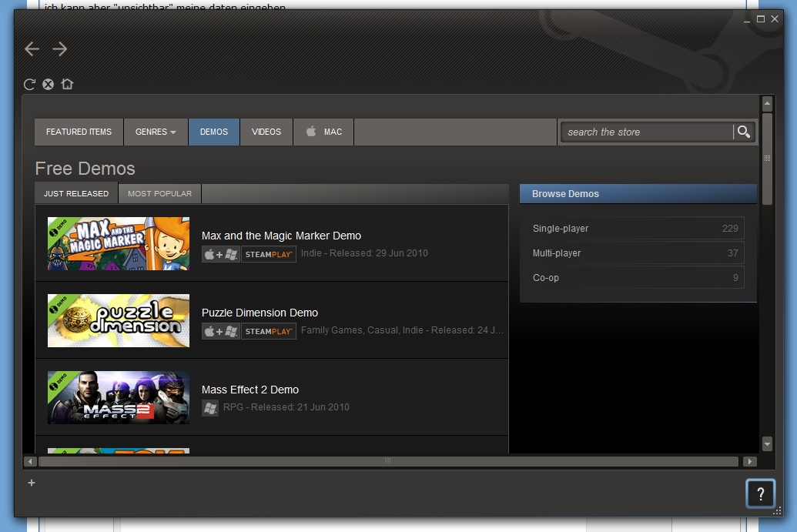Click SteamPlay badge on Puzzle Dimension Demo
Viewport: 797px width, 532px height.
[269, 331]
